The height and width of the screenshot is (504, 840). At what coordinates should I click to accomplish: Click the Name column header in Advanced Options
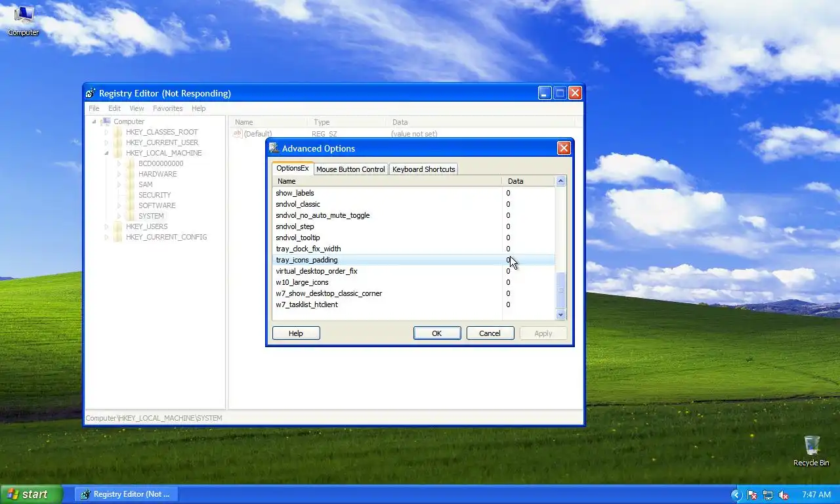click(387, 181)
